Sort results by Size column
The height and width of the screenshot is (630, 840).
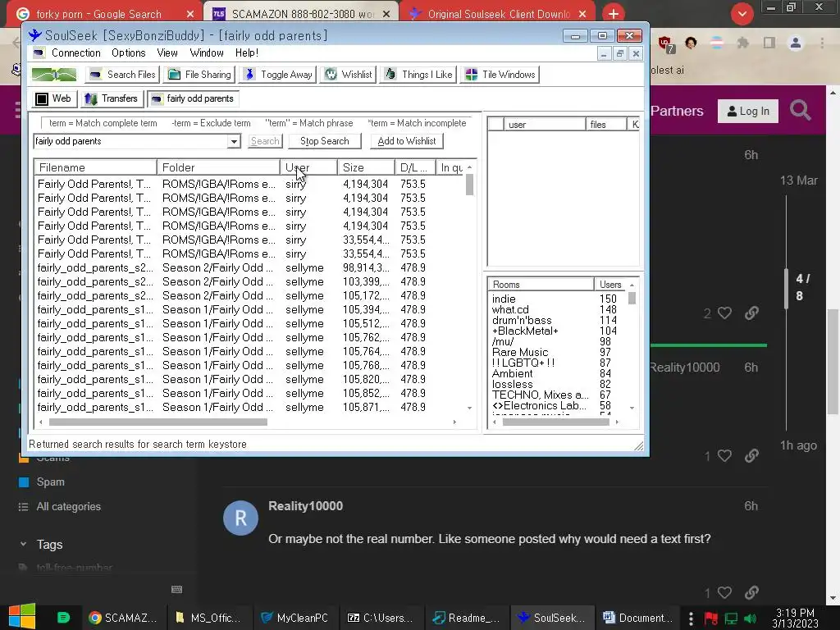pyautogui.click(x=367, y=167)
